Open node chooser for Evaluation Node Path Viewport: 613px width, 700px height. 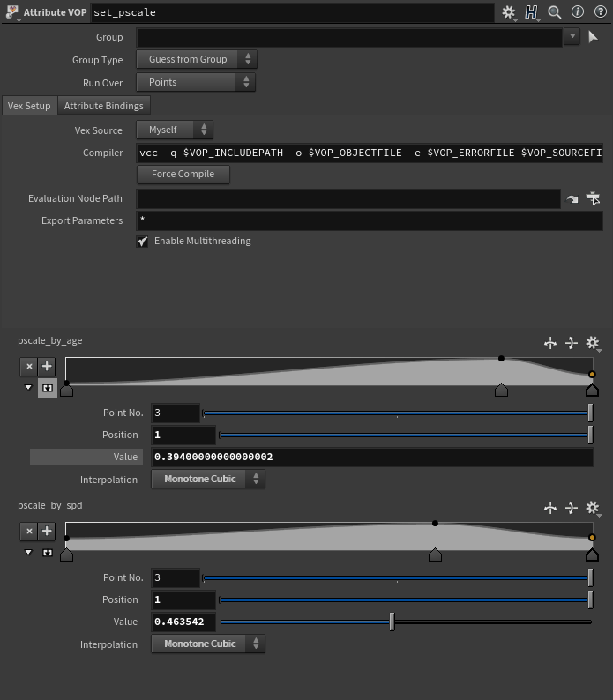(593, 198)
